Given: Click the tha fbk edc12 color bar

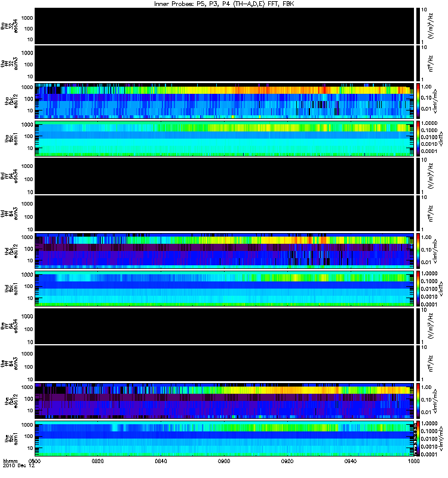Looking at the screenshot, I should [x=418, y=100].
